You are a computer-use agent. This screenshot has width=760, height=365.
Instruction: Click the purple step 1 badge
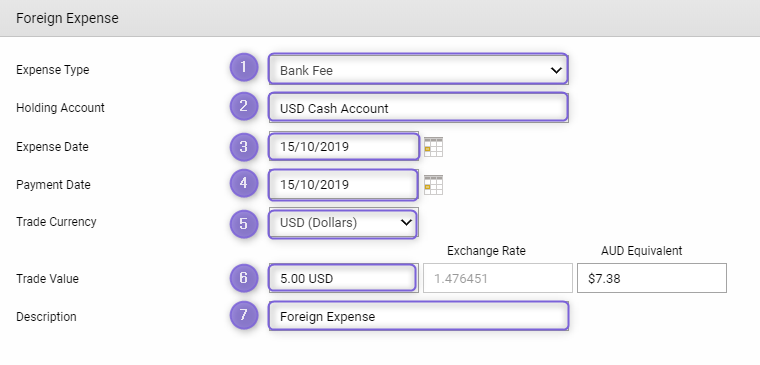[x=243, y=67]
